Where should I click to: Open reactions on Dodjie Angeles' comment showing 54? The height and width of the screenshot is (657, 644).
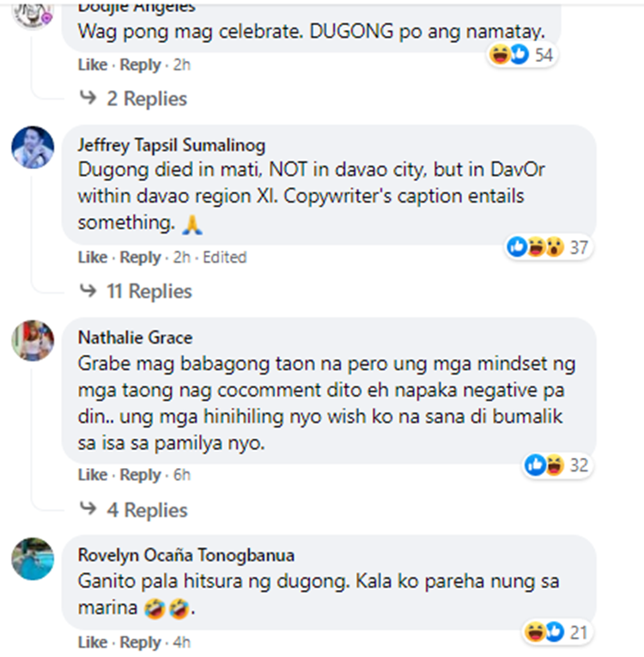pyautogui.click(x=522, y=55)
